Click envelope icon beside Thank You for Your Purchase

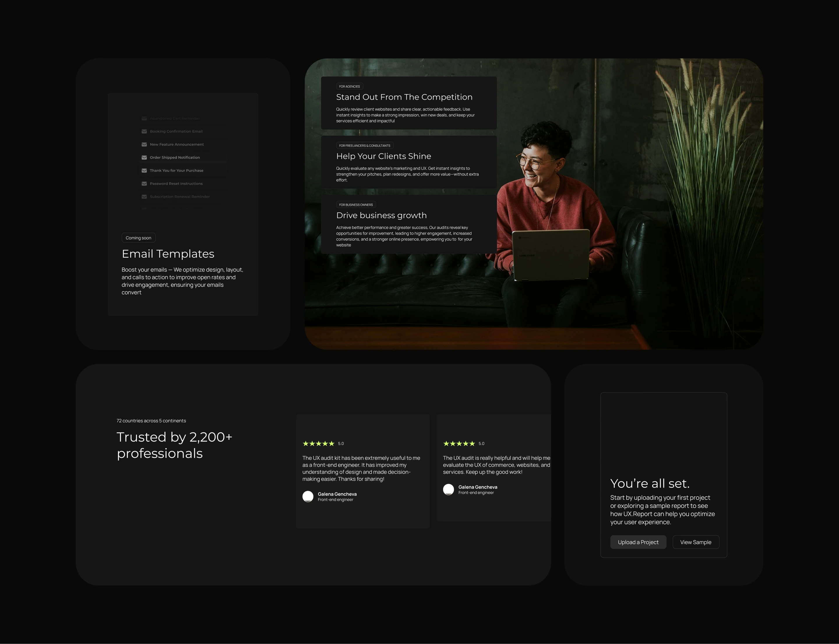(144, 170)
